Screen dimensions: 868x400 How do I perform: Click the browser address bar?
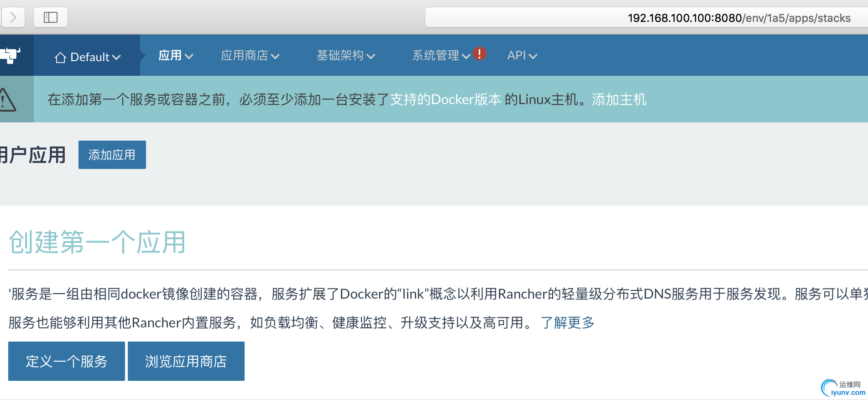pos(646,18)
